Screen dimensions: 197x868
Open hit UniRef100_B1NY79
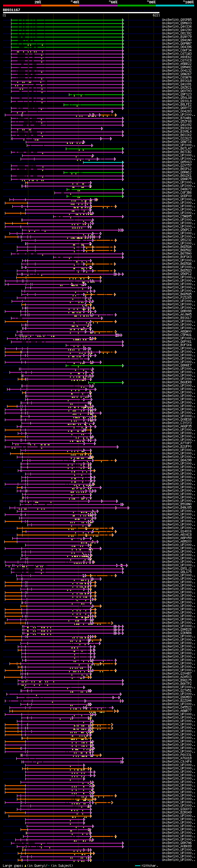click(177, 37)
